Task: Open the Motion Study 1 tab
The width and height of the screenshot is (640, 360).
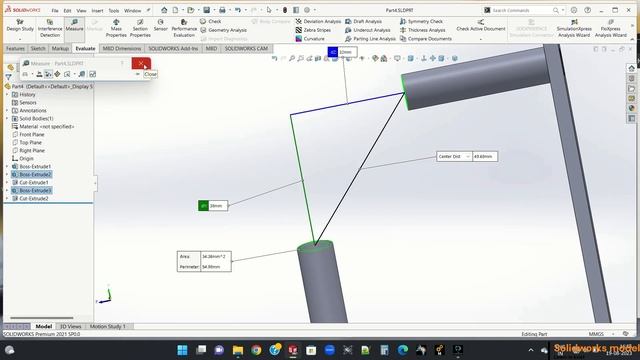Action: pyautogui.click(x=107, y=327)
